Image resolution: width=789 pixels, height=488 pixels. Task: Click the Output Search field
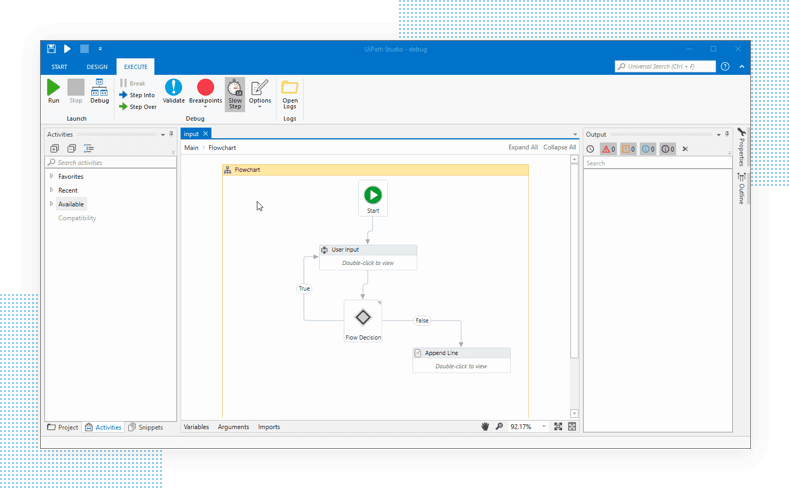point(658,163)
